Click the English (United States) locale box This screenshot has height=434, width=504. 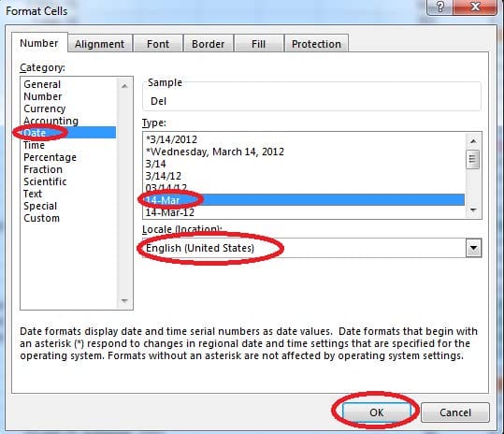click(x=304, y=248)
